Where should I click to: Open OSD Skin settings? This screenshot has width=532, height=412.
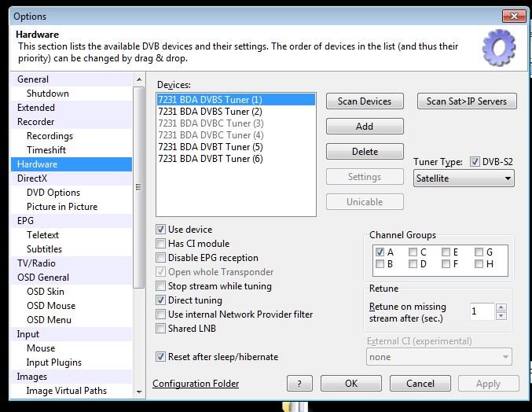(72, 292)
